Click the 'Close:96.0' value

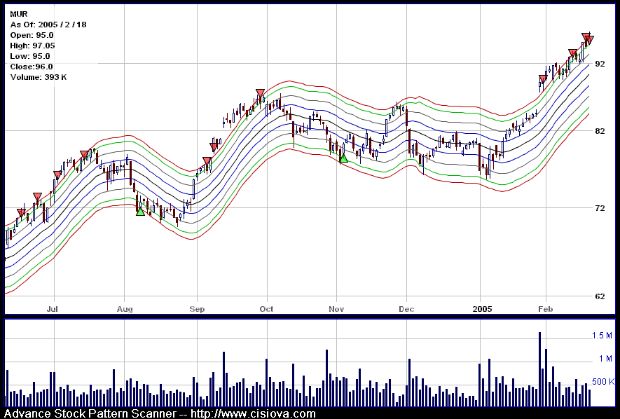point(32,66)
